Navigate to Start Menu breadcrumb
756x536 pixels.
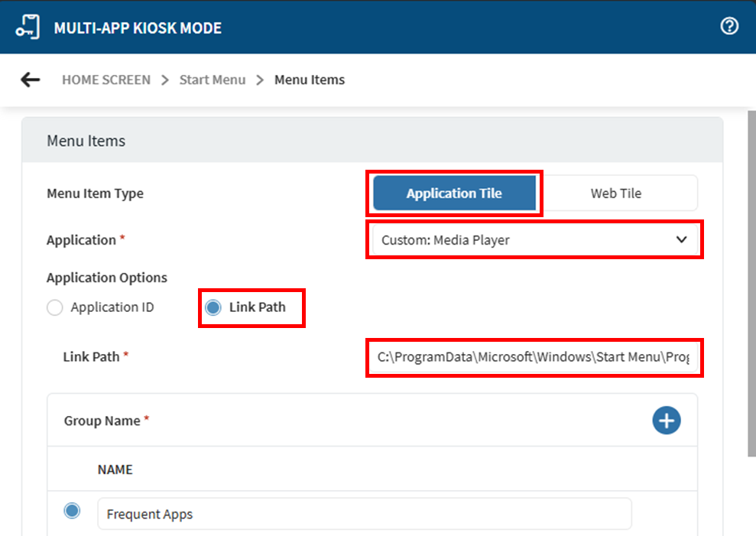(213, 80)
